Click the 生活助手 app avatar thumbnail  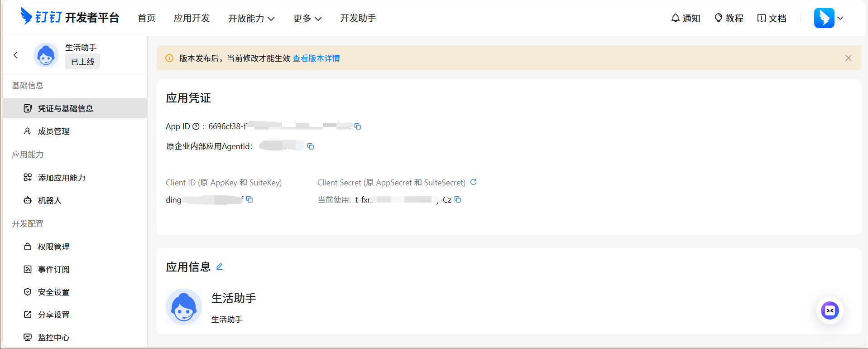click(184, 307)
